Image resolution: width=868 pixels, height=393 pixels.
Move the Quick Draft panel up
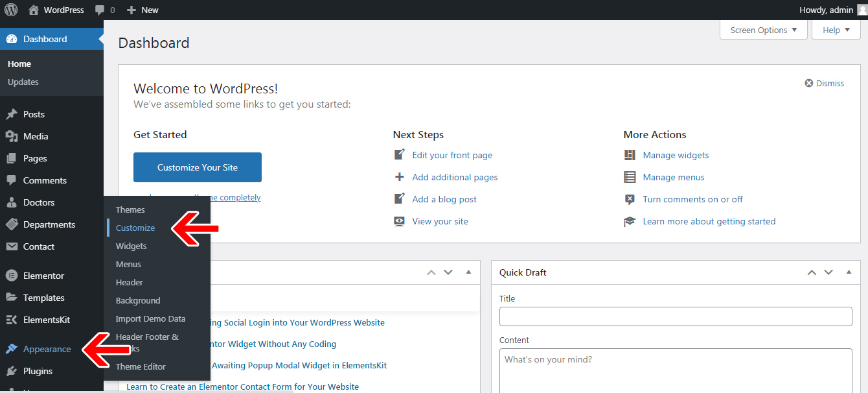click(x=812, y=272)
